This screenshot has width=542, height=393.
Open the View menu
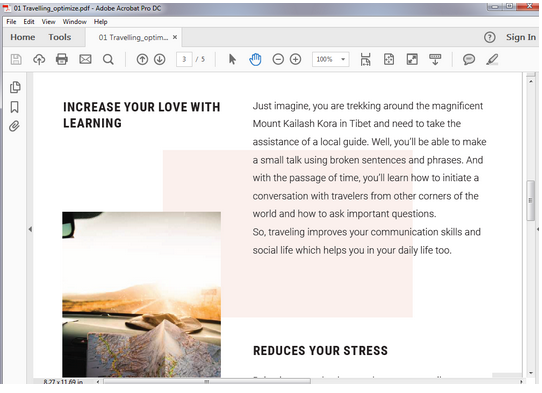48,22
